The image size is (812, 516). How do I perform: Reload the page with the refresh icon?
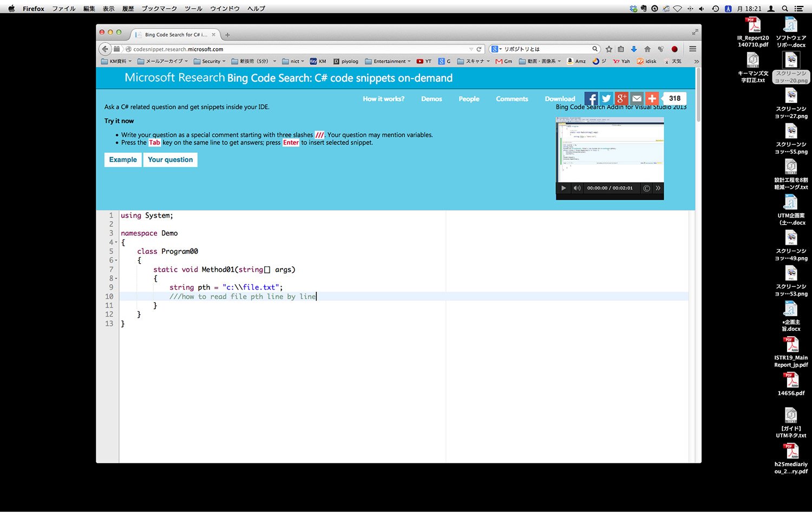pos(479,49)
